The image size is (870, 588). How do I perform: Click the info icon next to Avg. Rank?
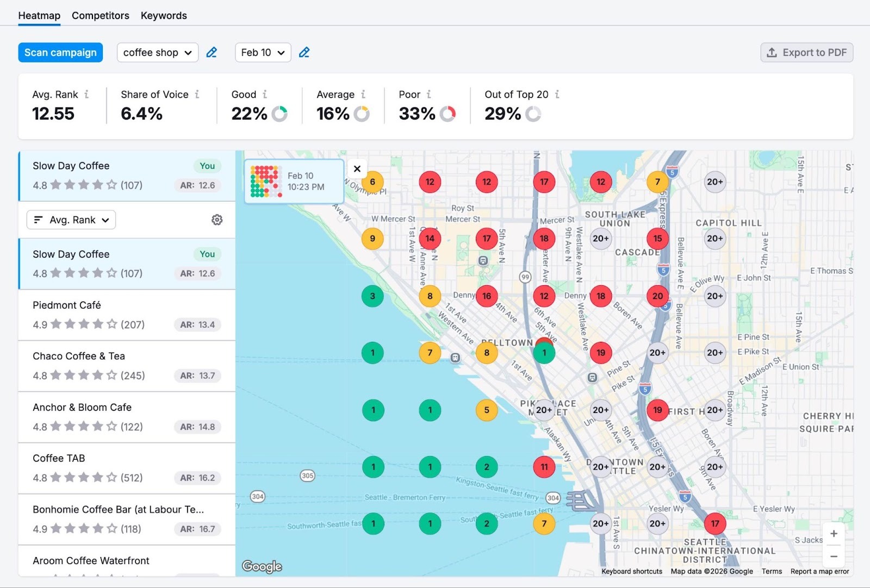click(86, 94)
